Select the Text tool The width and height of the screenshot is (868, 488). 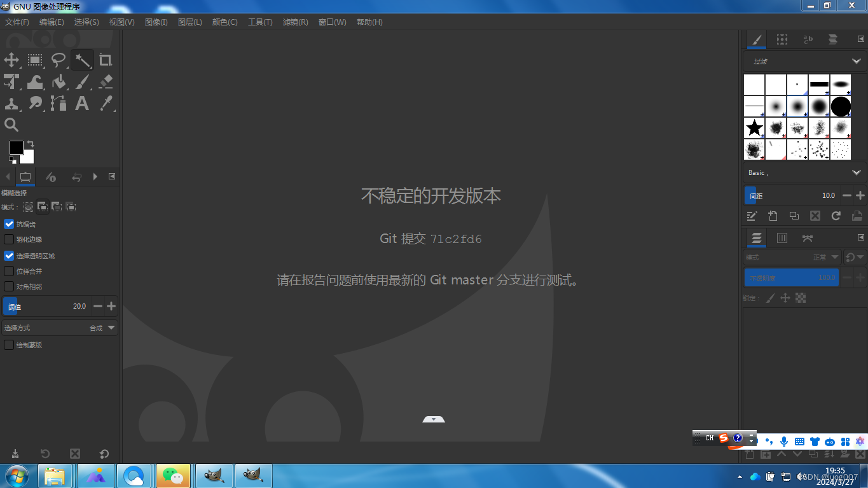[82, 103]
